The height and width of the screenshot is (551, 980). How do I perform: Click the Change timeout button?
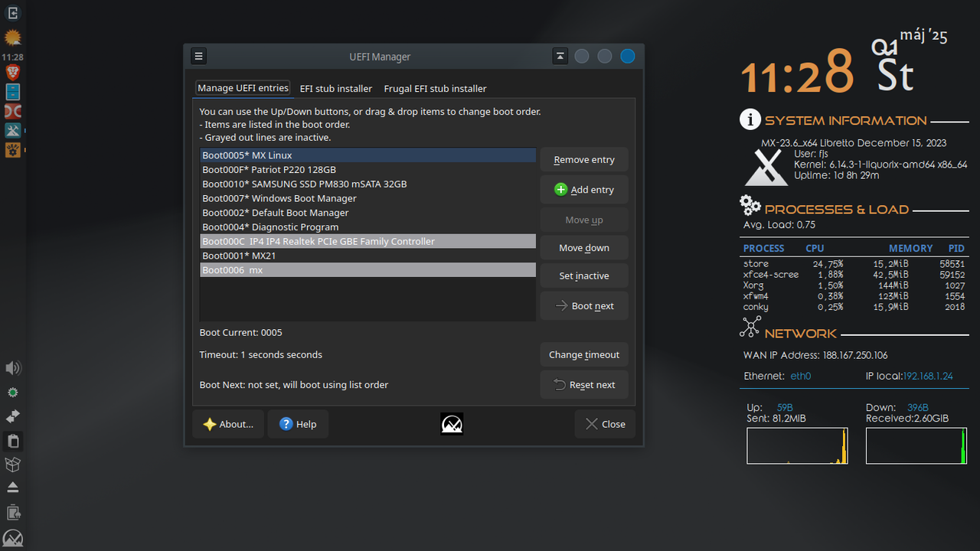(584, 354)
